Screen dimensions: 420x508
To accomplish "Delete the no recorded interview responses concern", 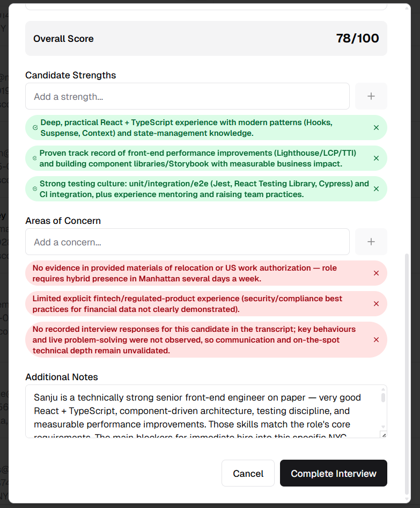I will [376, 340].
